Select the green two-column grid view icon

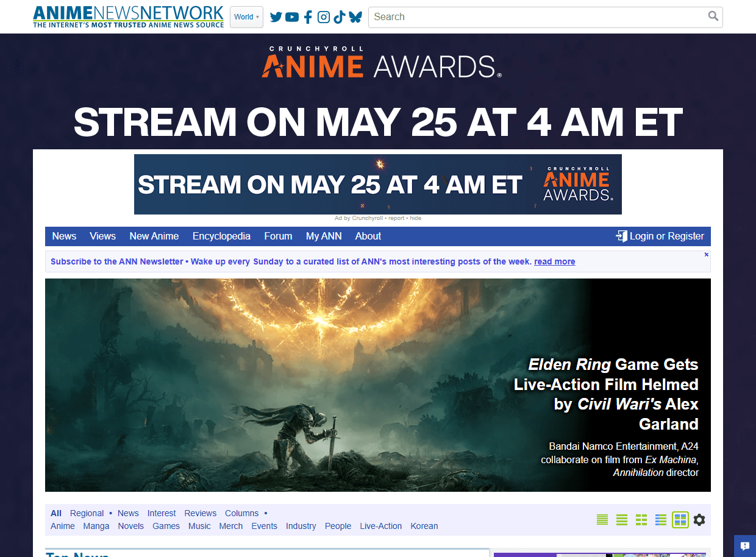(641, 520)
